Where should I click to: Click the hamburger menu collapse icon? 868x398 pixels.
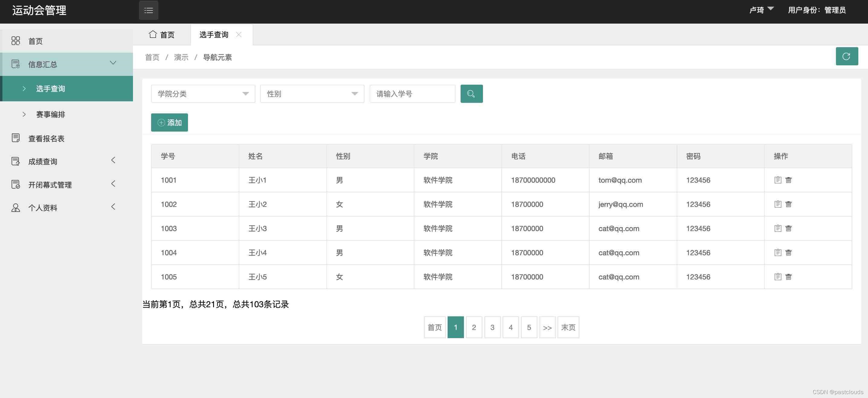(x=149, y=11)
